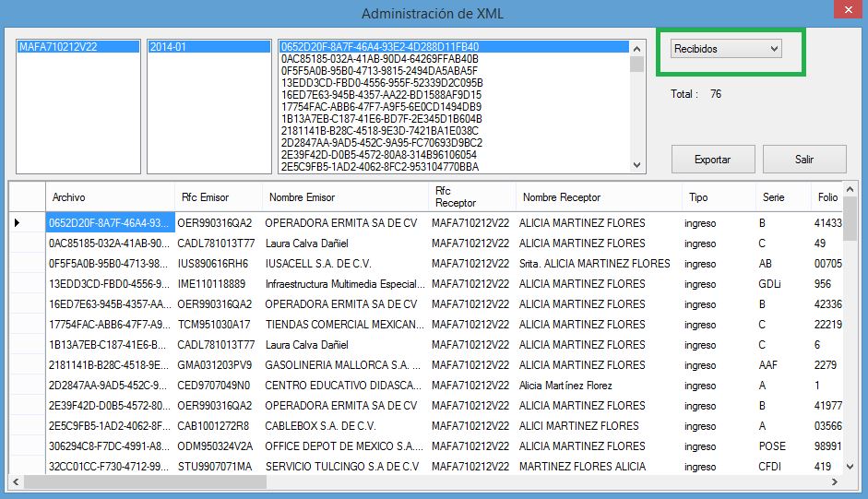The image size is (868, 499).
Task: Click TIENDAS COMERCIAL MEXICAN... cell
Action: click(345, 325)
